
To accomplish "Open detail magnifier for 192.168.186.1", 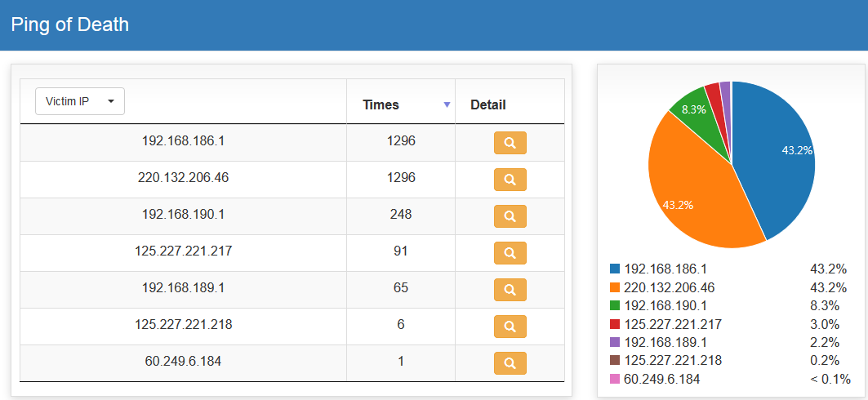I will [510, 143].
